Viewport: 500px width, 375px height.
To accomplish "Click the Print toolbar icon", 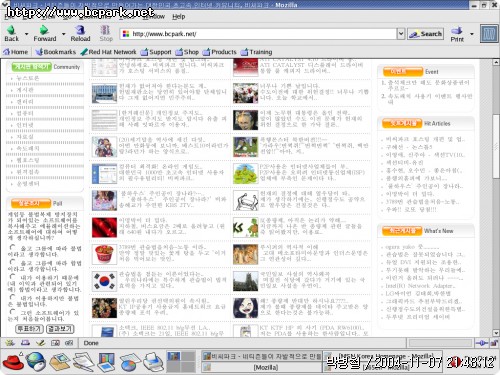I will point(457,30).
